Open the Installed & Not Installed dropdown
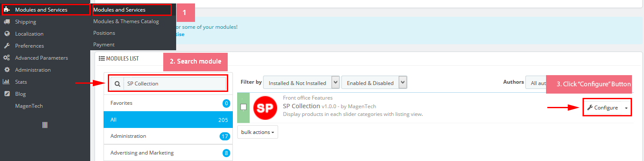The image size is (644, 161). [302, 83]
